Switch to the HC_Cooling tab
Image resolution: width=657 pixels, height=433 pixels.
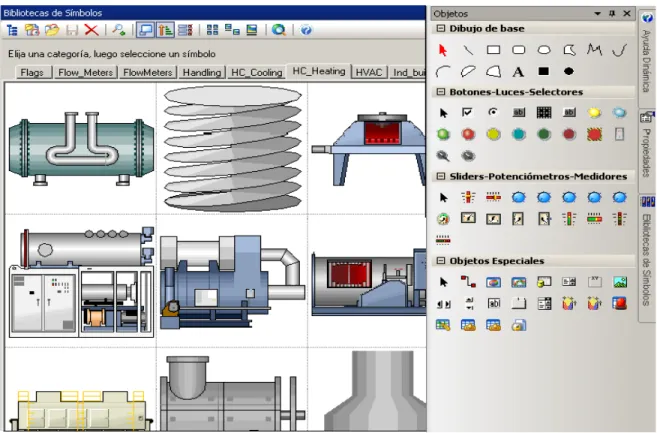pyautogui.click(x=257, y=73)
